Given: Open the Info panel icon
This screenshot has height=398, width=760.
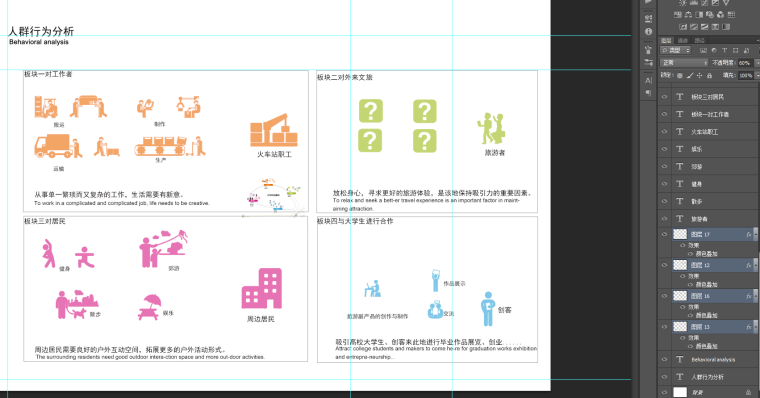Looking at the screenshot, I should point(649,32).
